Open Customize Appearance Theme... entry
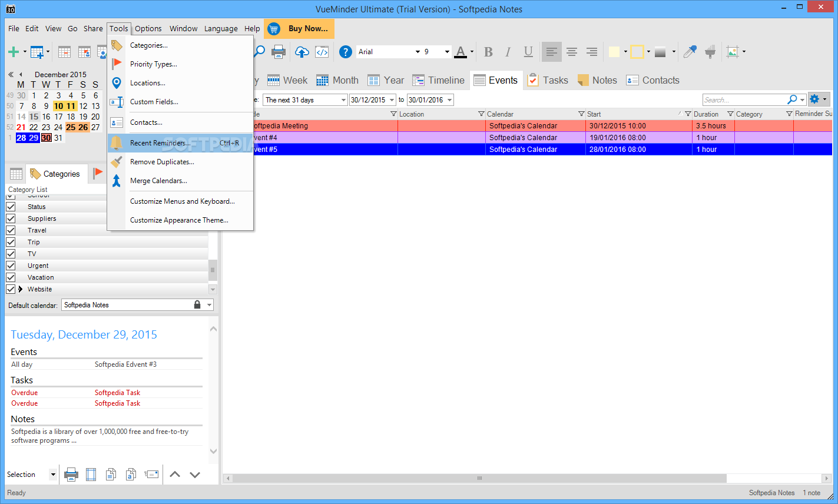Viewport: 838px width, 504px height. (x=180, y=220)
